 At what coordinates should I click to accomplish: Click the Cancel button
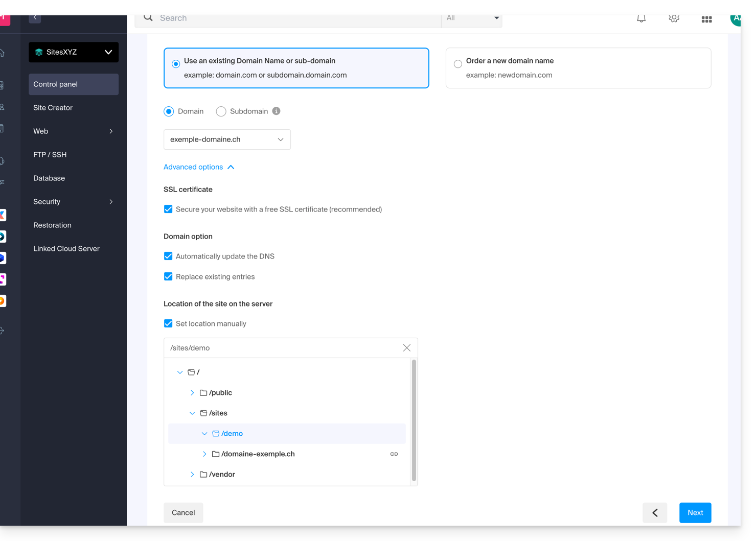pyautogui.click(x=183, y=513)
